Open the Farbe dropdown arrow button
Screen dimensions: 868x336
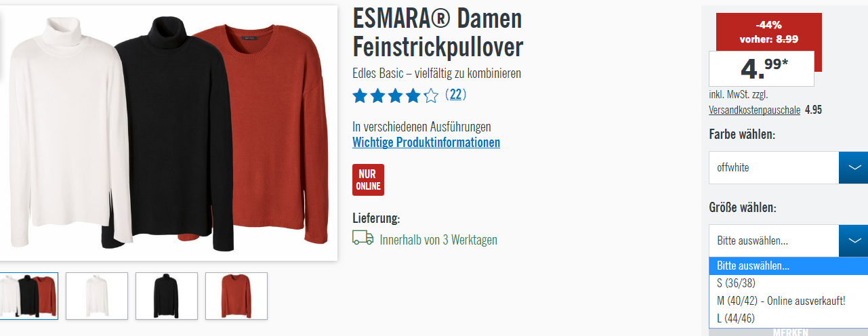pos(853,167)
